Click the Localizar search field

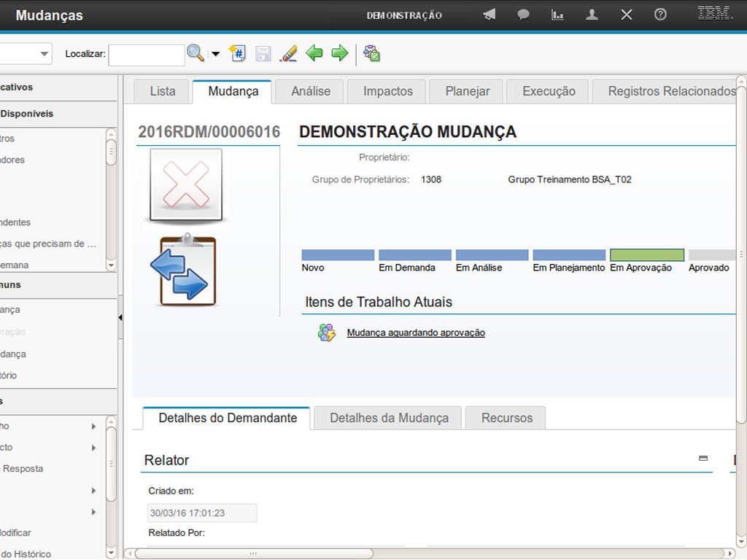[147, 55]
